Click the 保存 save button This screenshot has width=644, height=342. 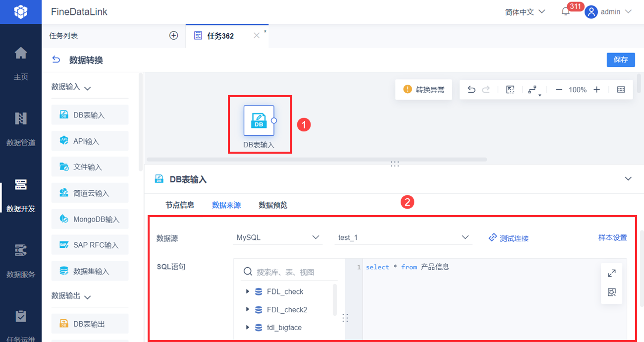click(621, 59)
